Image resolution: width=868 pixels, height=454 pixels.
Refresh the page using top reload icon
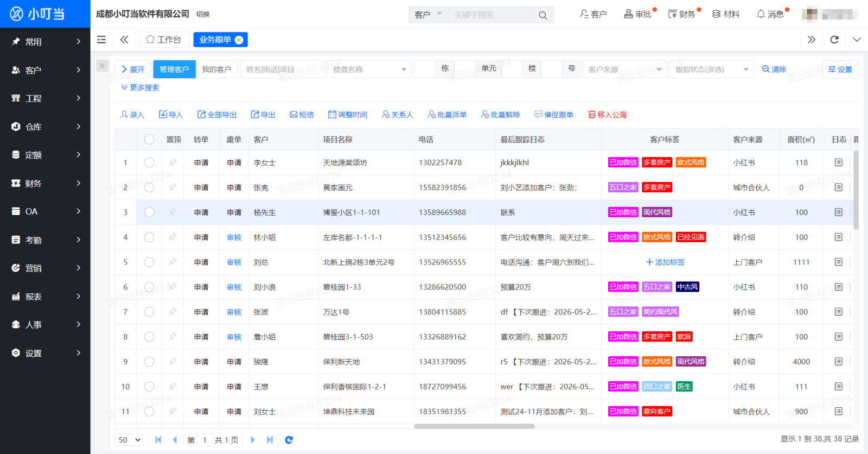[x=834, y=40]
